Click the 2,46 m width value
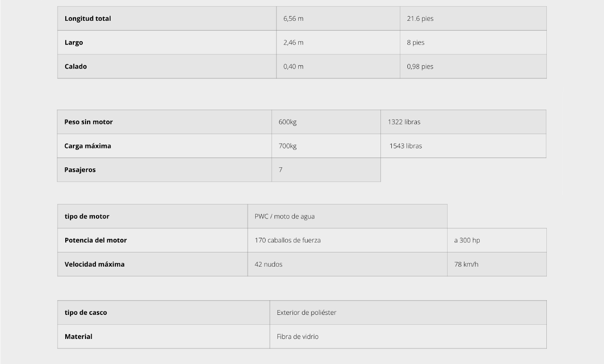 click(293, 43)
